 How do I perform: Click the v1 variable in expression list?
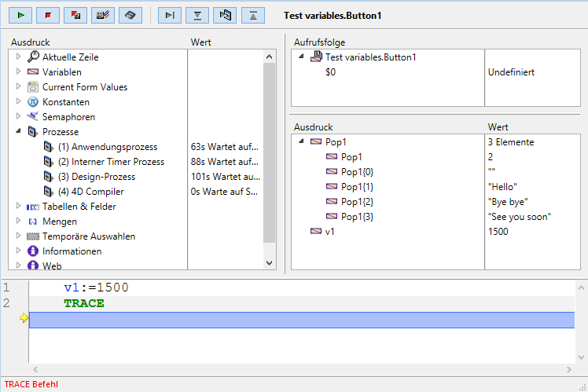330,232
